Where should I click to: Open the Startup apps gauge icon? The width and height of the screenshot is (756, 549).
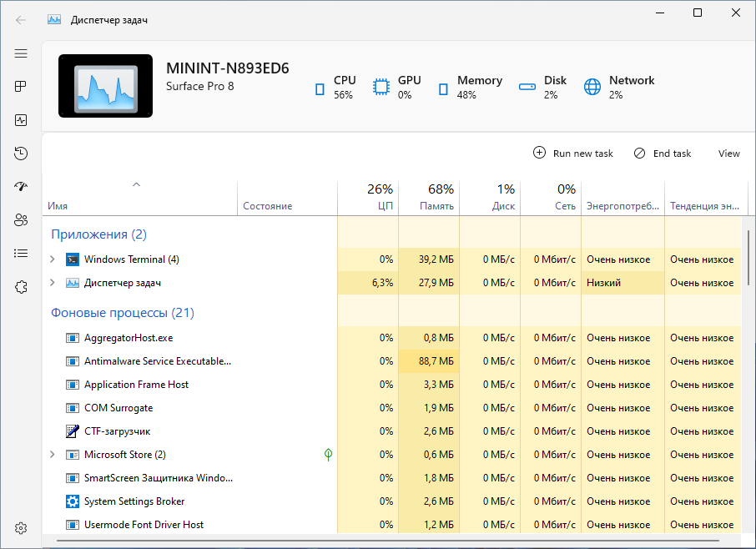(21, 187)
